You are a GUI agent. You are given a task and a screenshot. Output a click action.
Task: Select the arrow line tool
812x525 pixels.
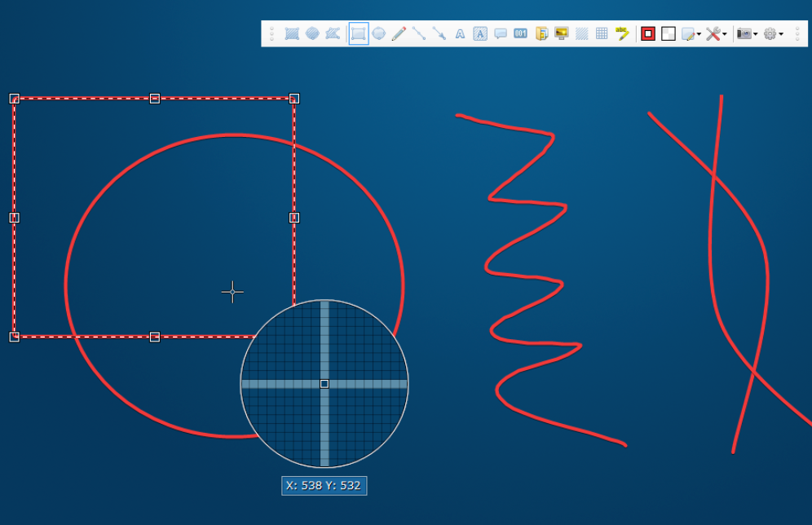439,34
